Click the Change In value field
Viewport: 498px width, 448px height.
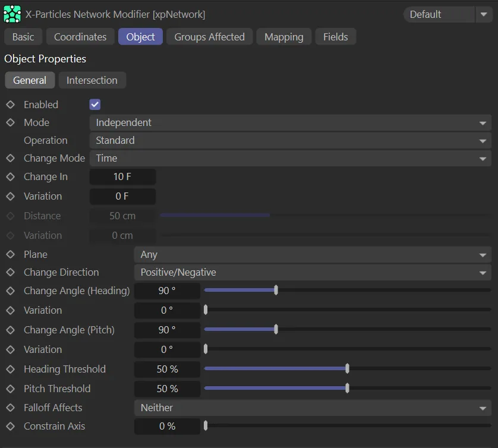pos(122,177)
